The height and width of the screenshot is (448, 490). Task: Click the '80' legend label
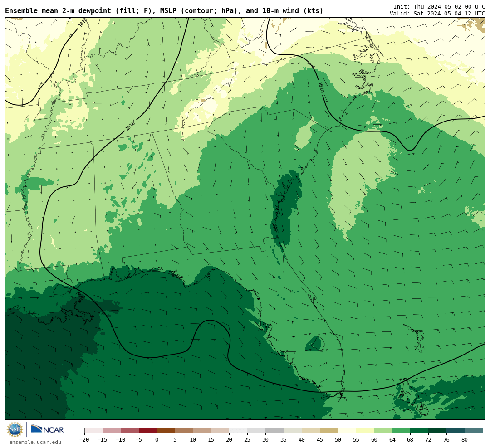(465, 440)
